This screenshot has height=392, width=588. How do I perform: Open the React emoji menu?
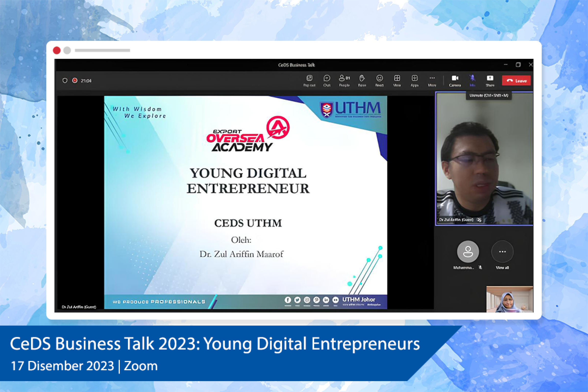[x=380, y=81]
